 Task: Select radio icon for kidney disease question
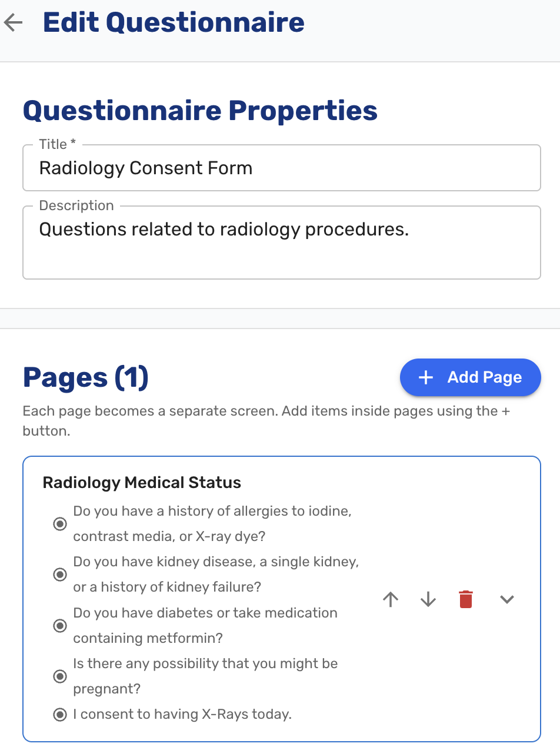coord(60,575)
